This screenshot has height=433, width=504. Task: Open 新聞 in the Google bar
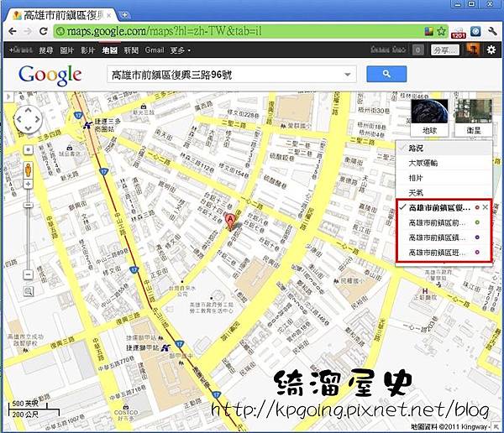click(131, 50)
